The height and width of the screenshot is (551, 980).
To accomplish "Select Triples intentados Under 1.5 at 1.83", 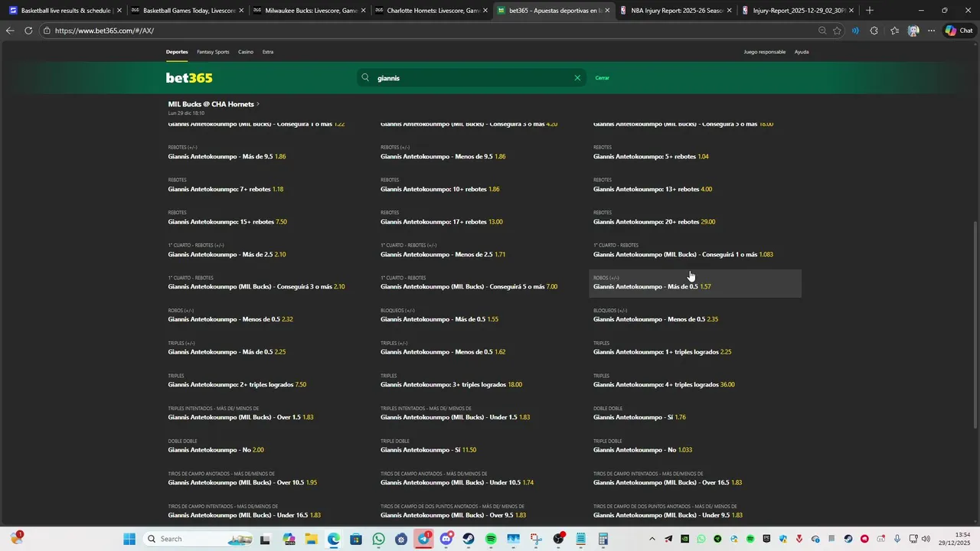I will [455, 417].
